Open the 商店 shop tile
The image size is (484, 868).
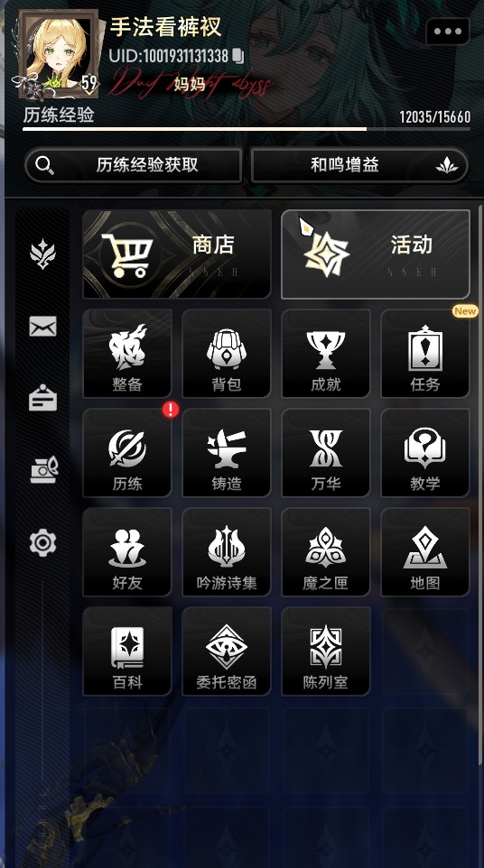click(x=177, y=254)
